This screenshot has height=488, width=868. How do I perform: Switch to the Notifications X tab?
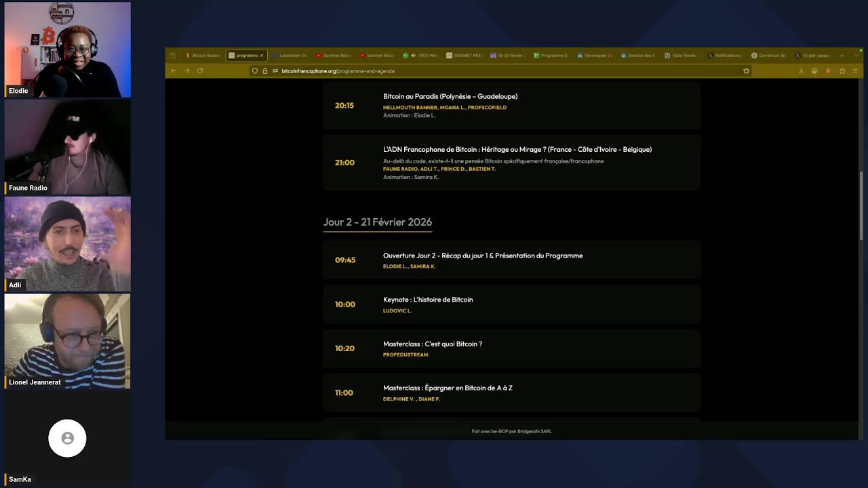[725, 56]
